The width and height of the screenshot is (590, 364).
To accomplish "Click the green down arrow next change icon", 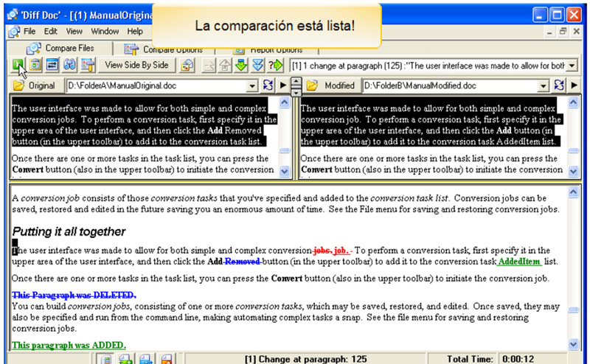I will (241, 66).
